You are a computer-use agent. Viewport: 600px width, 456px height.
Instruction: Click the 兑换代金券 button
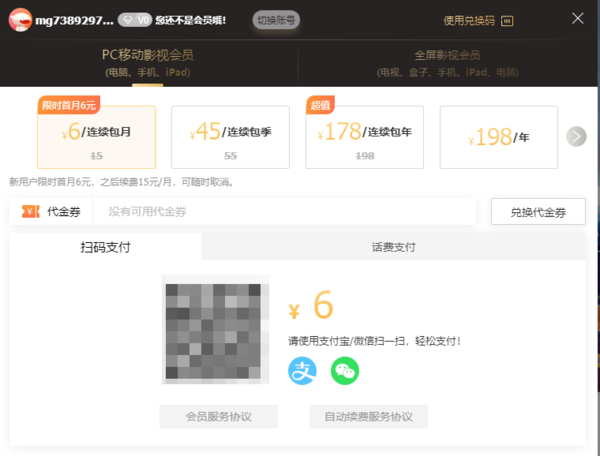click(x=538, y=212)
